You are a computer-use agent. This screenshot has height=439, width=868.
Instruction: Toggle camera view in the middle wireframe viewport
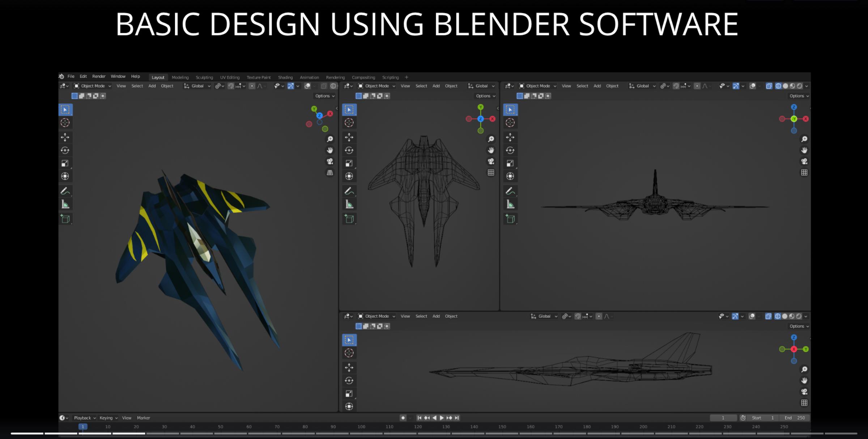click(491, 161)
